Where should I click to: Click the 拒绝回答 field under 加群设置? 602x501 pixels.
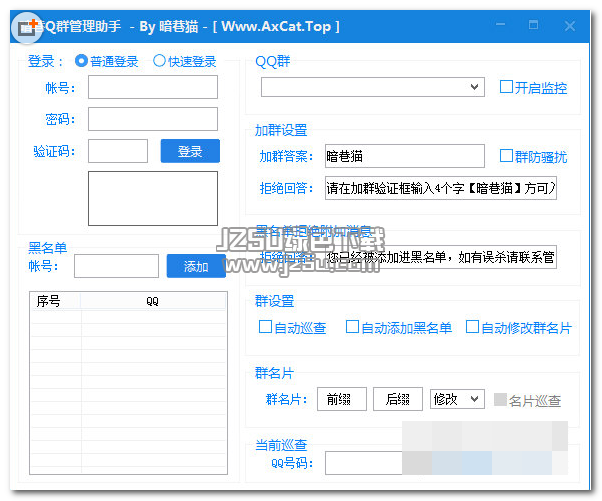point(441,188)
